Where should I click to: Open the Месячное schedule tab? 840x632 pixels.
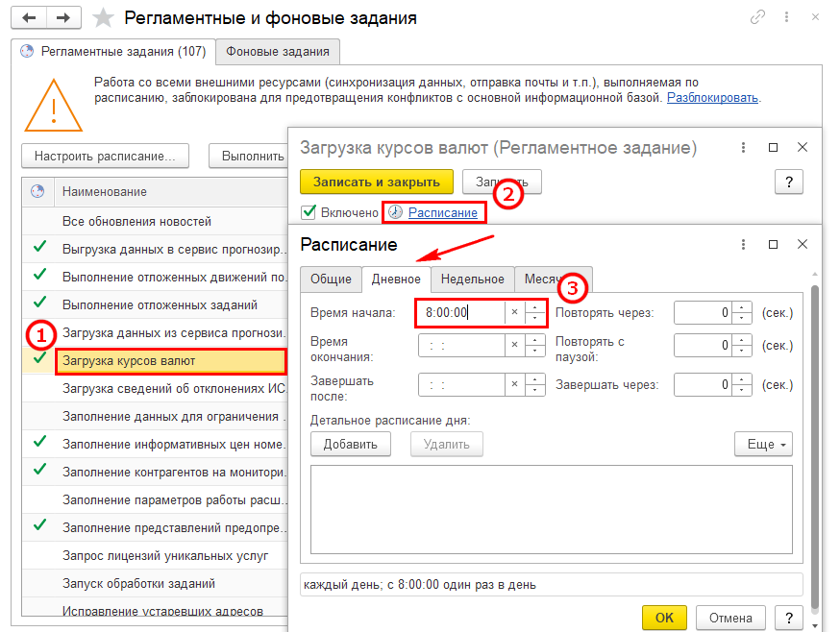click(x=554, y=280)
